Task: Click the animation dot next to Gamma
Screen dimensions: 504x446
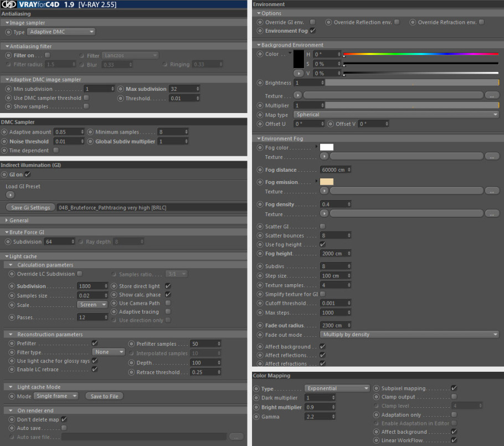Action: [x=256, y=417]
